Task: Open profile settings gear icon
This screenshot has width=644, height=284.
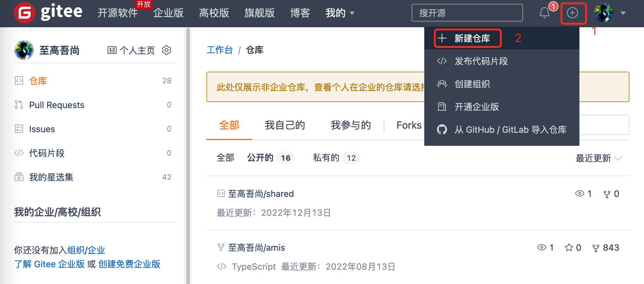Action: click(167, 50)
